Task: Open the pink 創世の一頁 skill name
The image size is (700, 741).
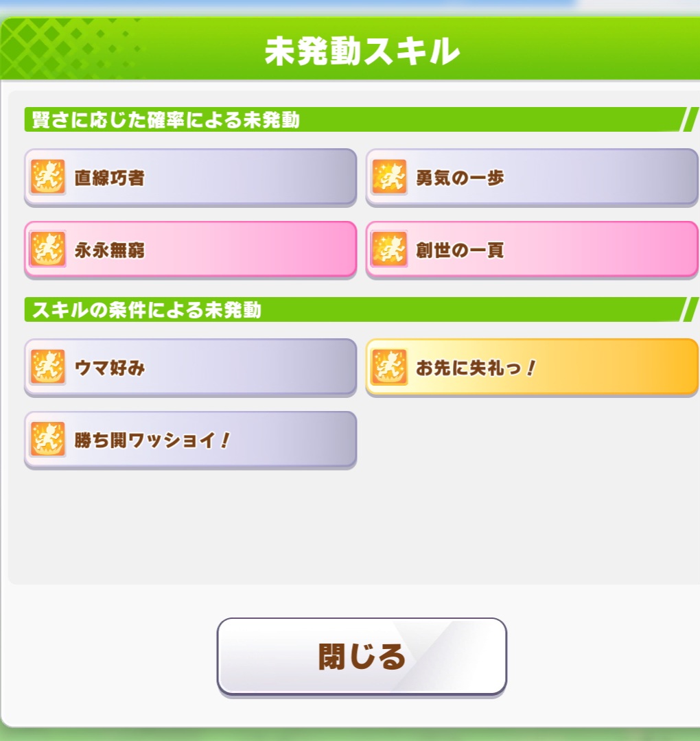Action: tap(460, 250)
